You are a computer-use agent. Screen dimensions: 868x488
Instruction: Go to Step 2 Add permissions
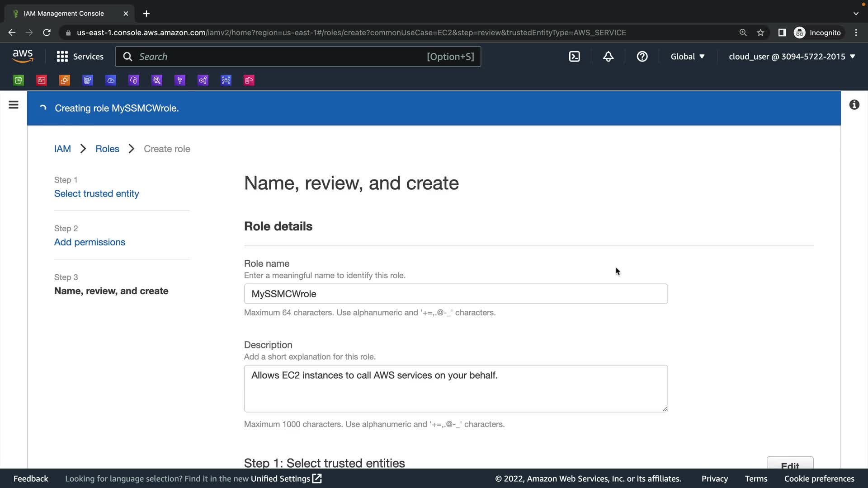tap(90, 242)
